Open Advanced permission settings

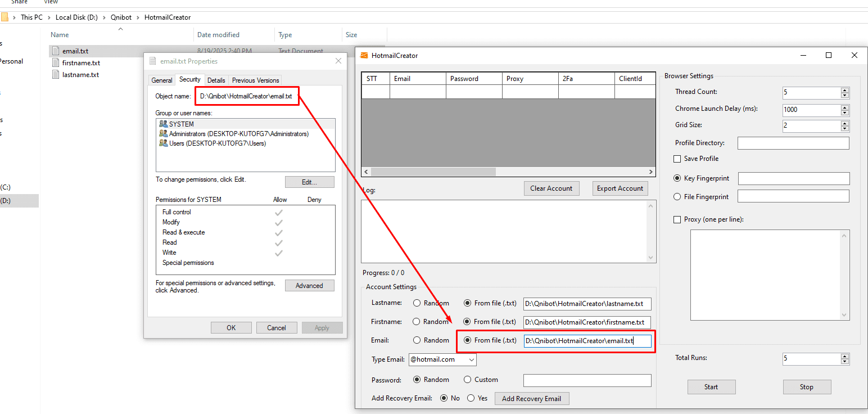310,286
